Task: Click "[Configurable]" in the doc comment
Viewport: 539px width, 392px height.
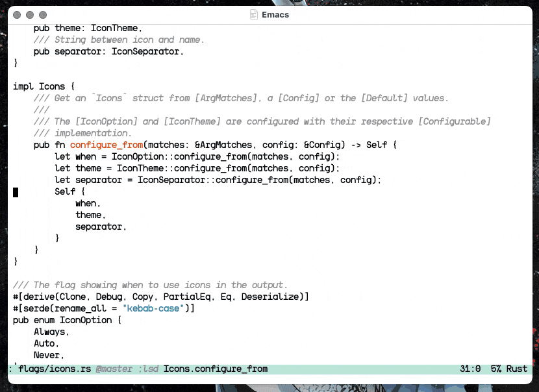Action: click(455, 121)
